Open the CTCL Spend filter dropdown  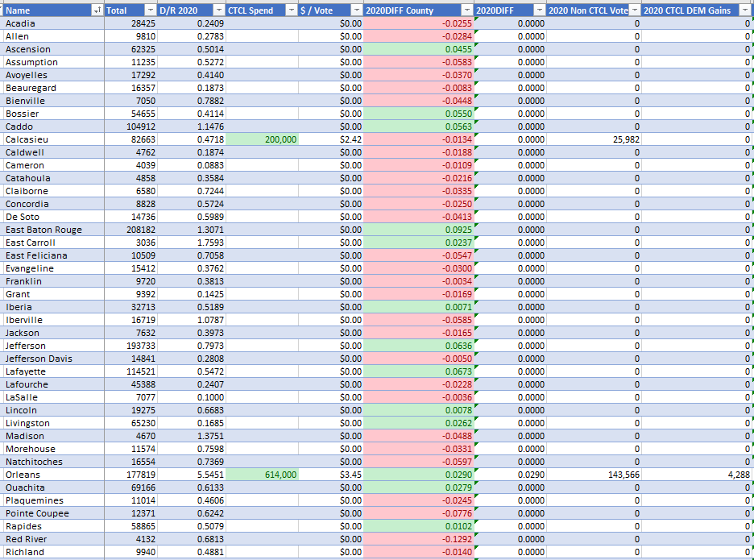point(292,10)
